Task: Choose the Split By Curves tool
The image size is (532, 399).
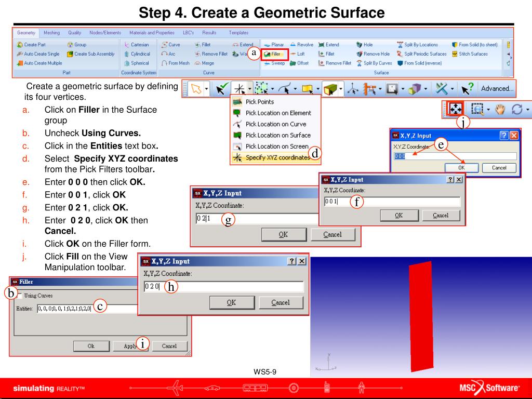Action: 374,63
